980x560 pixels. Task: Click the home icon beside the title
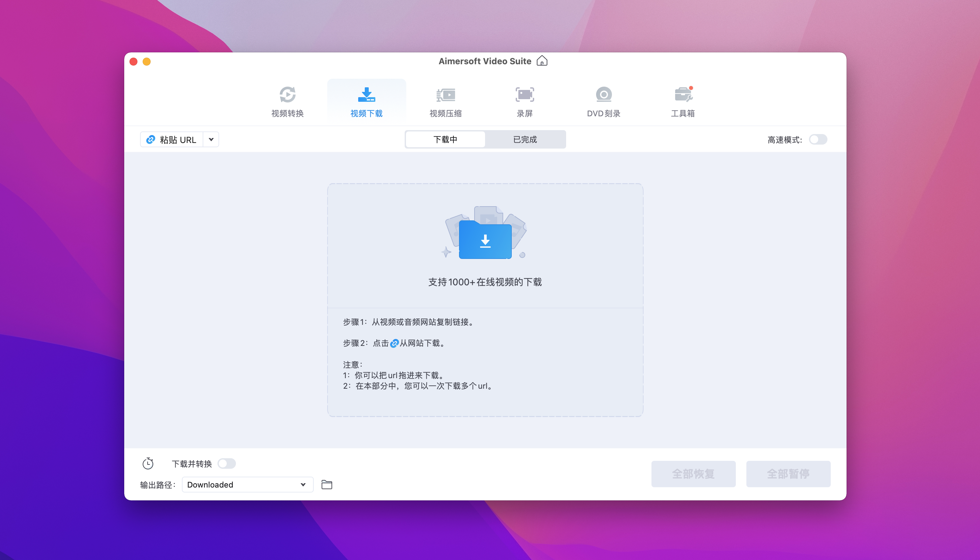(x=542, y=61)
